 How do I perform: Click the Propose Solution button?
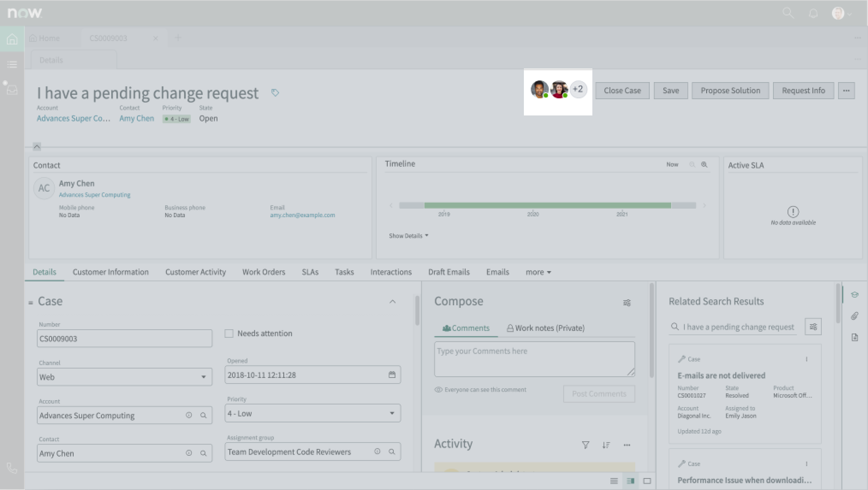point(730,90)
